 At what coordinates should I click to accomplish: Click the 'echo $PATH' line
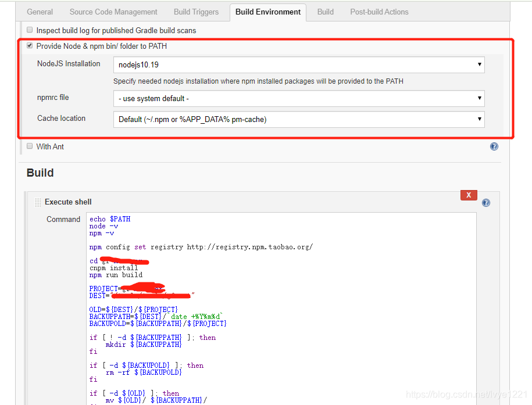click(x=109, y=219)
